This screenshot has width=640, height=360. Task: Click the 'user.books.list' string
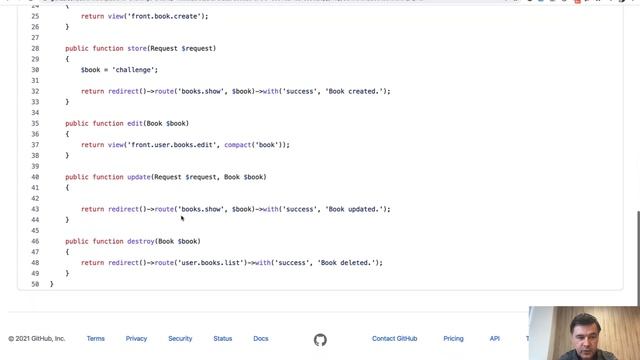211,263
